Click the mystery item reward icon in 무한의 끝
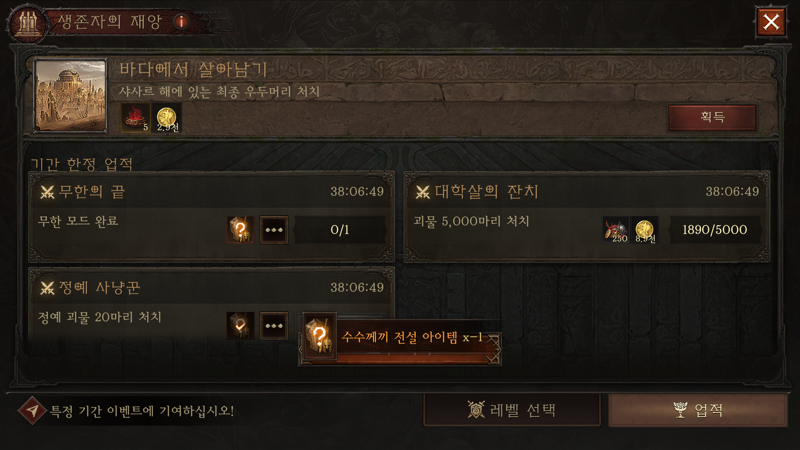Screen dimensions: 800x450 pyautogui.click(x=240, y=230)
